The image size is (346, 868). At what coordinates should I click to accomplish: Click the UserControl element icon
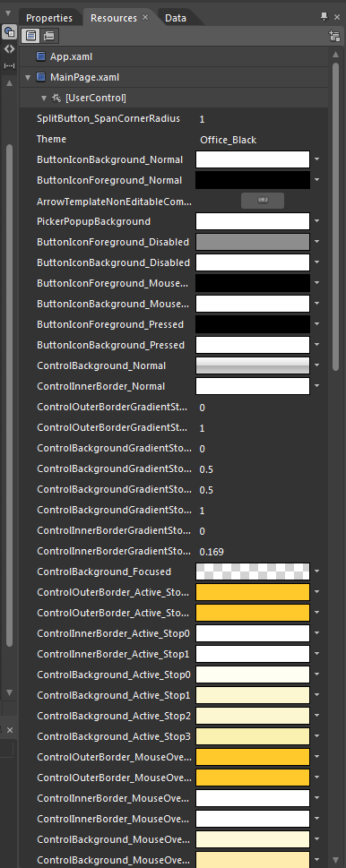click(56, 98)
